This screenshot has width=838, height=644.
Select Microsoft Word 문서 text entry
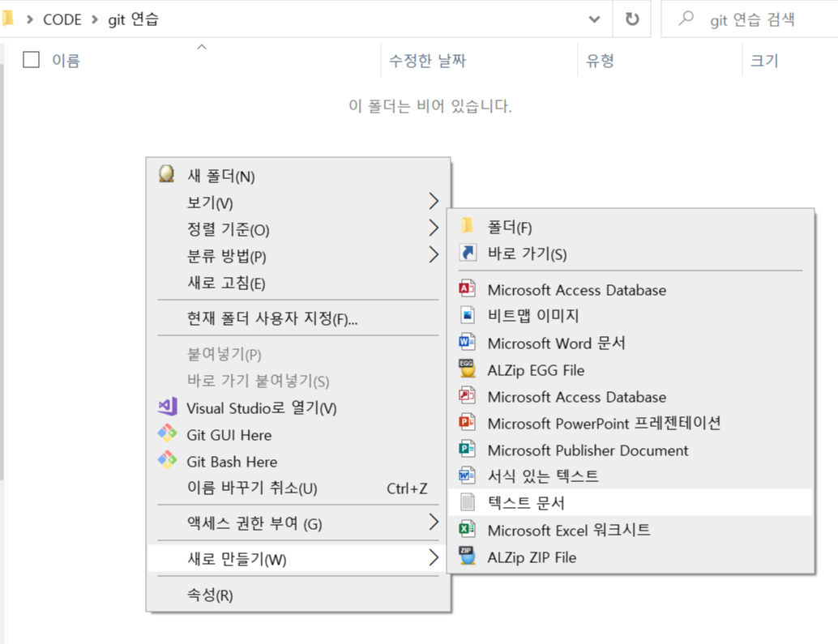point(556,343)
